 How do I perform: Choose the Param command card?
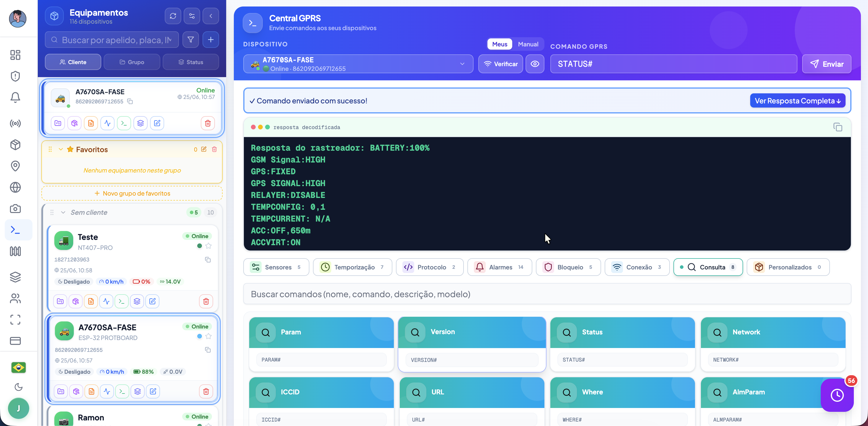(321, 344)
